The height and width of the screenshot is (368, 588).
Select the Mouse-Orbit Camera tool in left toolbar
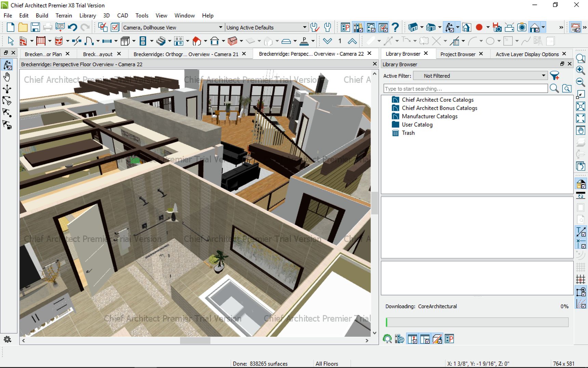7,65
